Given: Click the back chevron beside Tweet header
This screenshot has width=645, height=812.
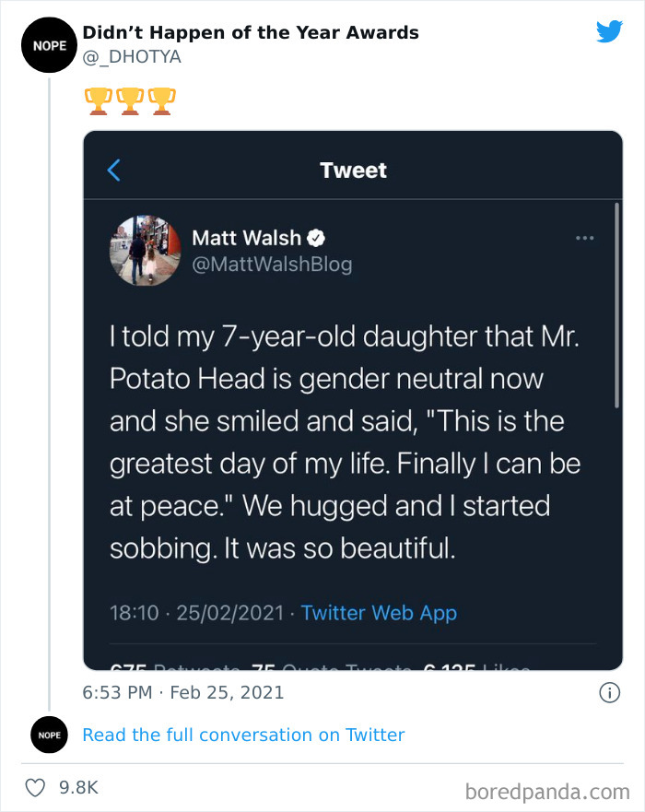Looking at the screenshot, I should click(114, 171).
